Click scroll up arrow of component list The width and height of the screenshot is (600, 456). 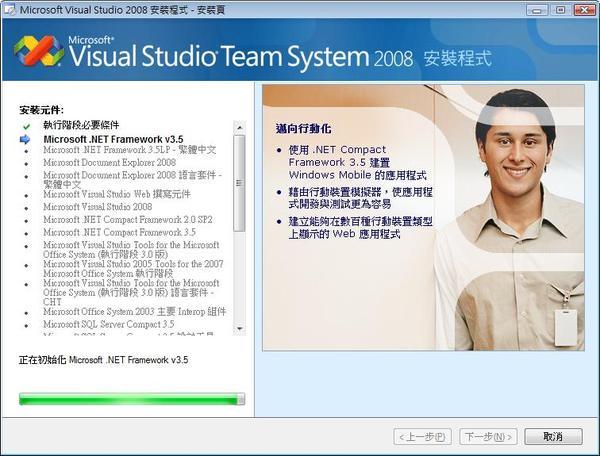[240, 127]
